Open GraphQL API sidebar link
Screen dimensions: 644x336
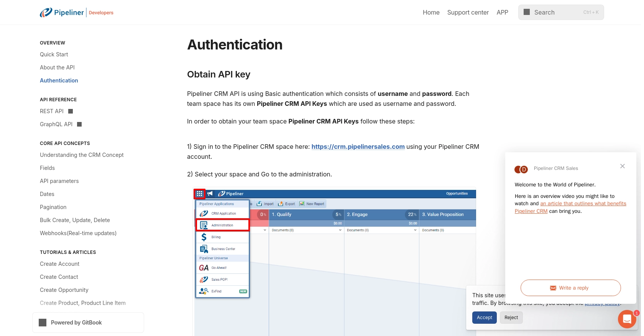tap(56, 124)
